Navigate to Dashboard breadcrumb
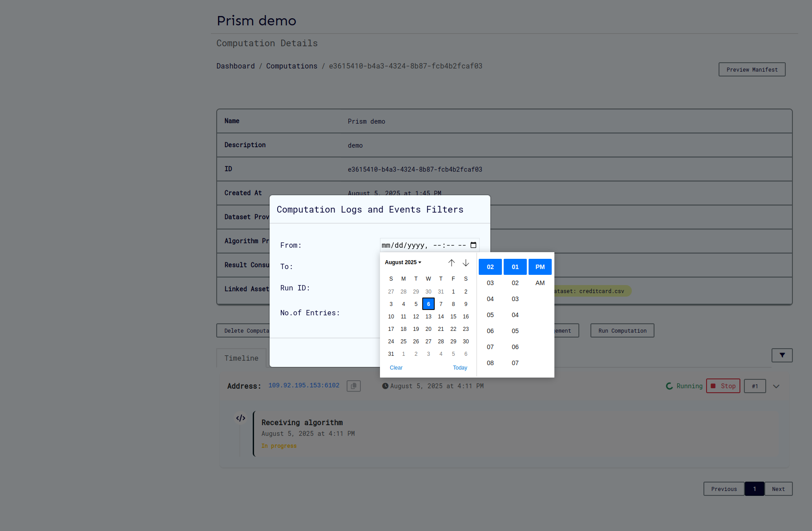Screen dimensions: 812x531 pos(236,66)
